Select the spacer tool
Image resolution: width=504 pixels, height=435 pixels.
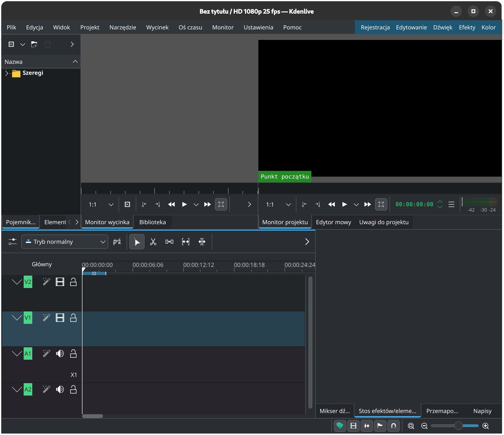pos(169,242)
